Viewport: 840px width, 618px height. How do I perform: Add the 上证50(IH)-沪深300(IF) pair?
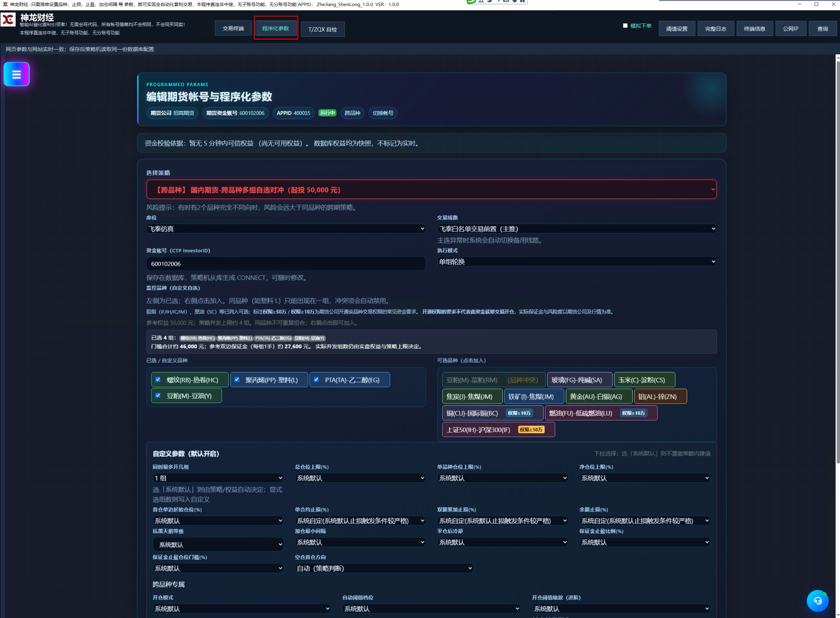[x=499, y=430]
